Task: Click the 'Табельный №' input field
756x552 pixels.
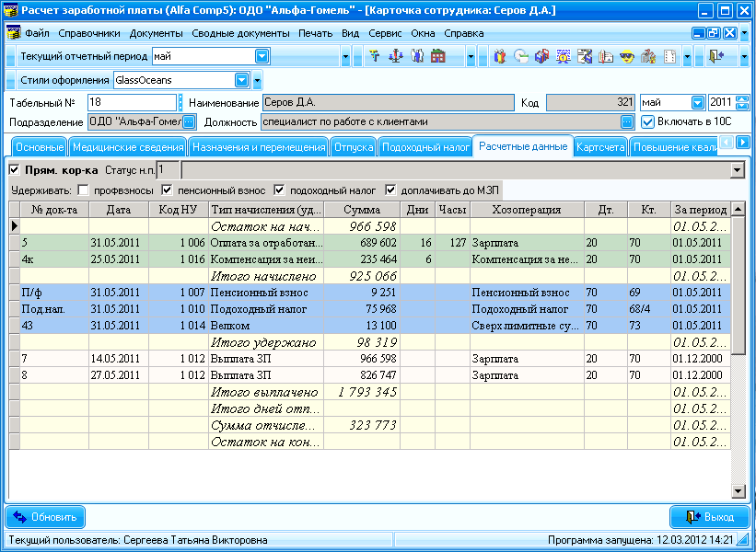Action: click(x=131, y=102)
